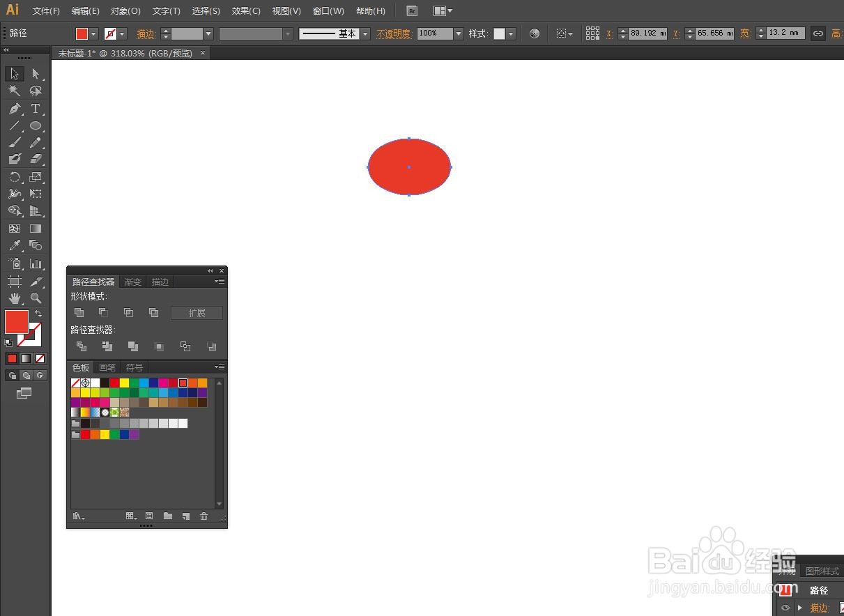
Task: Select the Eyedropper tool
Action: pyautogui.click(x=15, y=245)
